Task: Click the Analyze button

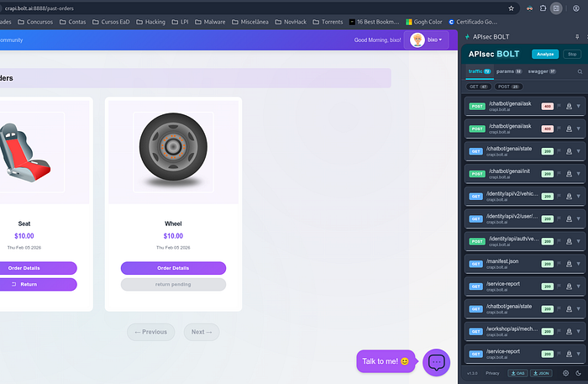Action: pyautogui.click(x=545, y=54)
